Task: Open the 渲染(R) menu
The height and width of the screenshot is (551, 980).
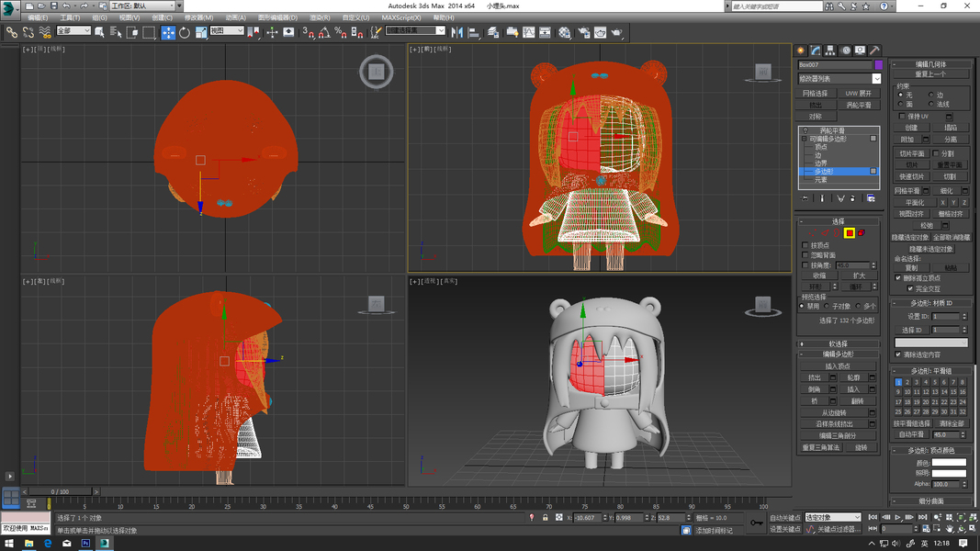Action: click(x=320, y=17)
